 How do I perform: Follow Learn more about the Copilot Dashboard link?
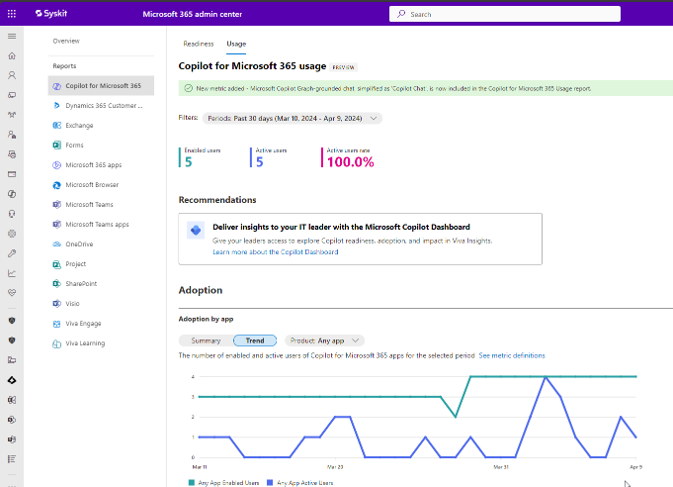pyautogui.click(x=275, y=252)
